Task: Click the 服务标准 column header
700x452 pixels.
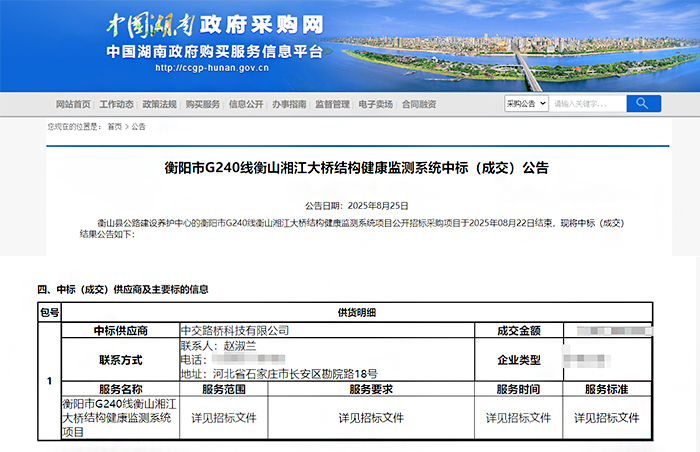Action: (x=607, y=389)
